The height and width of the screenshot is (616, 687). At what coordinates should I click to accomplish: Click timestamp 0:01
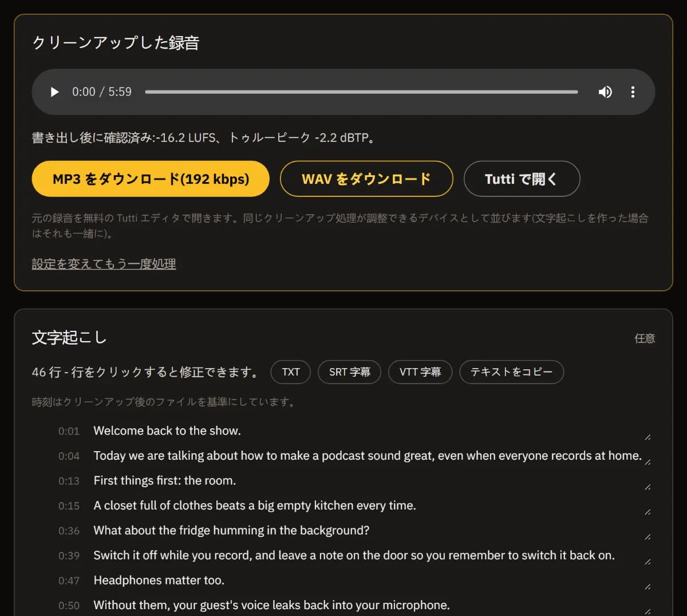click(x=69, y=432)
